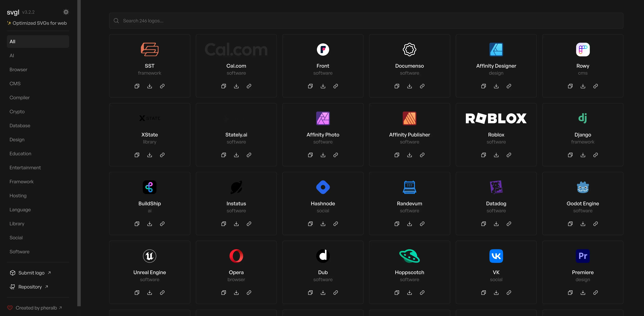Copy the Randevum logo SVG
The width and height of the screenshot is (644, 316).
pyautogui.click(x=397, y=224)
